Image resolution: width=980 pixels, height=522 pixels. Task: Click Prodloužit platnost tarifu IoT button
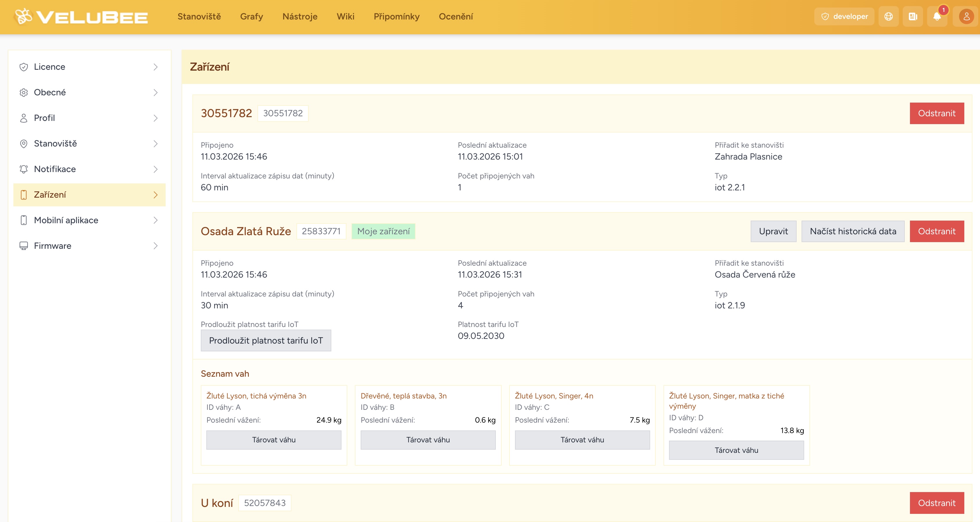[x=266, y=341]
